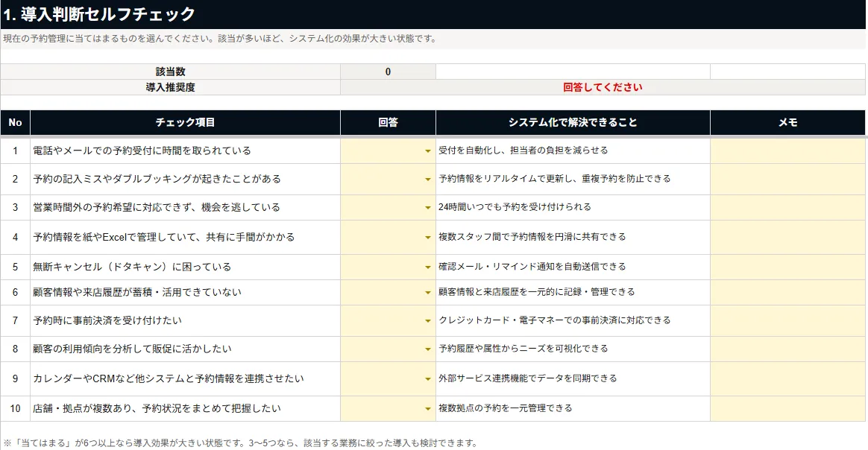Screen dimensions: 868x450
Task: Select text 店舗・拠点が複数あり、予約状況をまとめて把握したい
Action: pyautogui.click(x=157, y=408)
